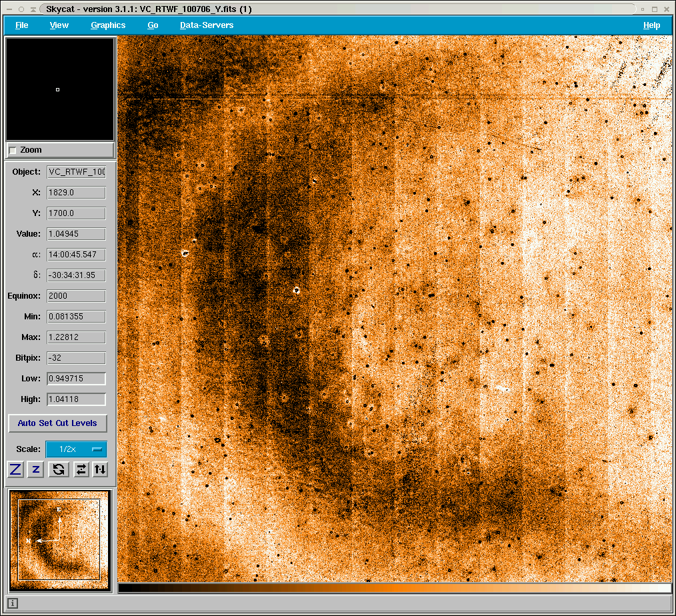Viewport: 676px width, 616px height.
Task: Click the small z zoom-out button
Action: 37,469
